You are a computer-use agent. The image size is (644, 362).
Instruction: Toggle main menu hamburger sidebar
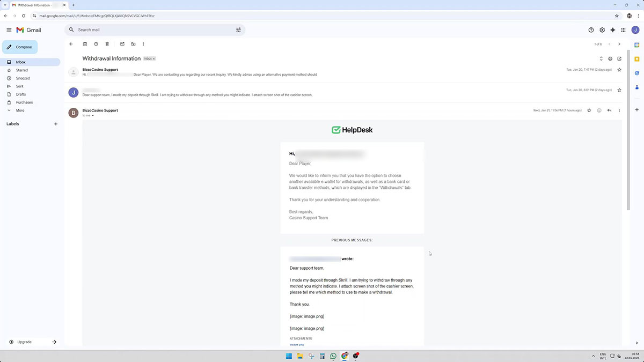click(9, 30)
